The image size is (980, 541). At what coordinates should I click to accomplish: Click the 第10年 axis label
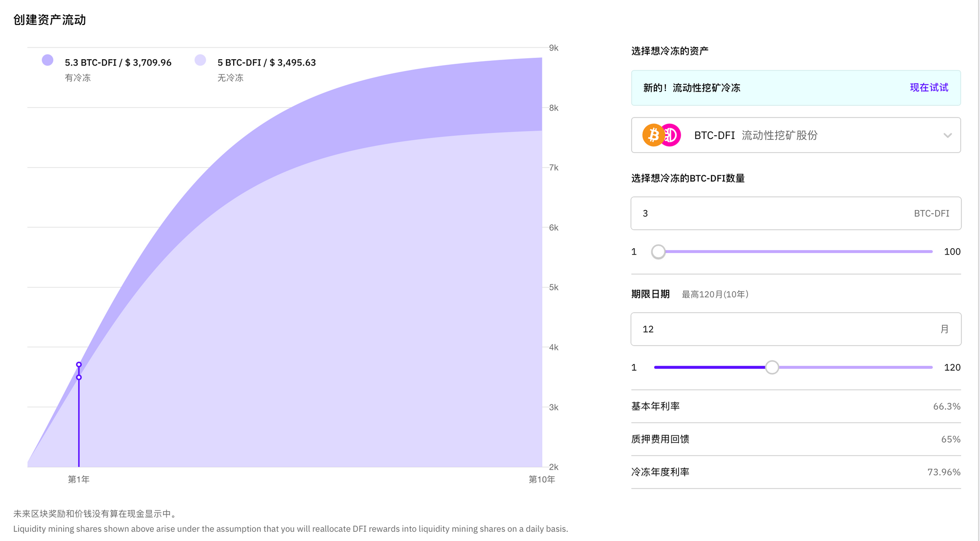541,479
